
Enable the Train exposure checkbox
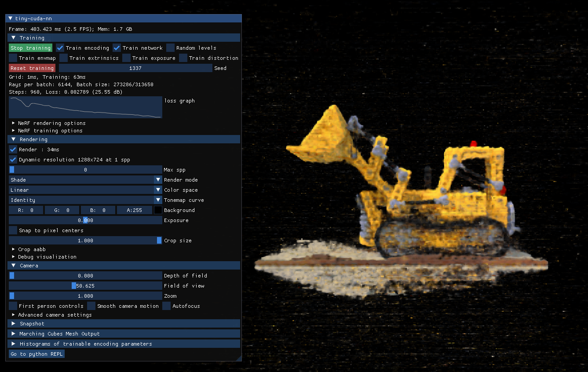126,58
